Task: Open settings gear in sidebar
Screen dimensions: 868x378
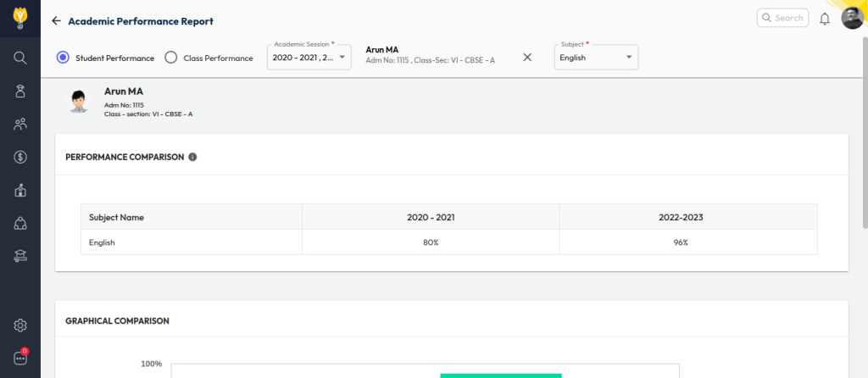Action: pos(20,325)
